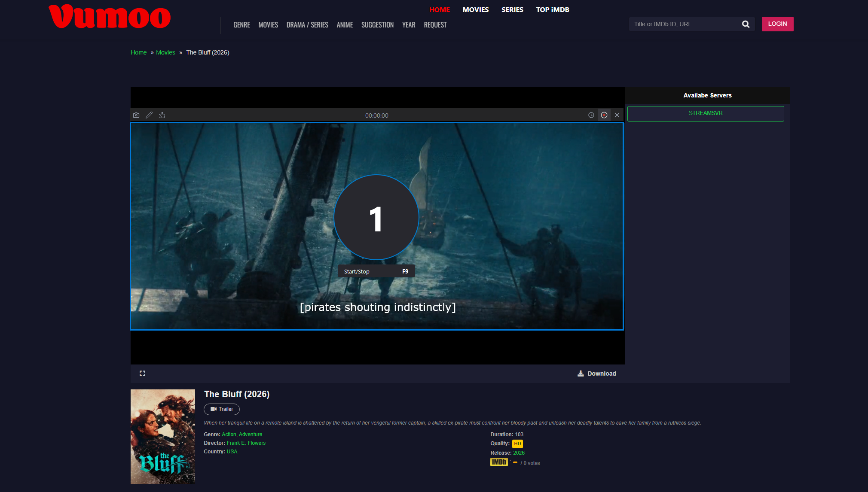Screen dimensions: 868x492
Task: Close the recording toolbar
Action: [x=617, y=115]
